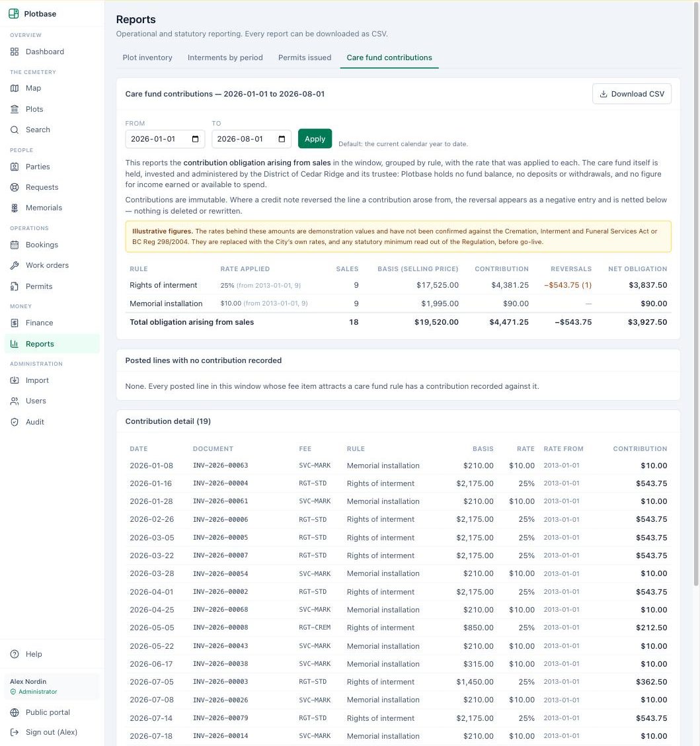Click the Plotbase logo icon
Image resolution: width=700 pixels, height=746 pixels.
point(14,14)
